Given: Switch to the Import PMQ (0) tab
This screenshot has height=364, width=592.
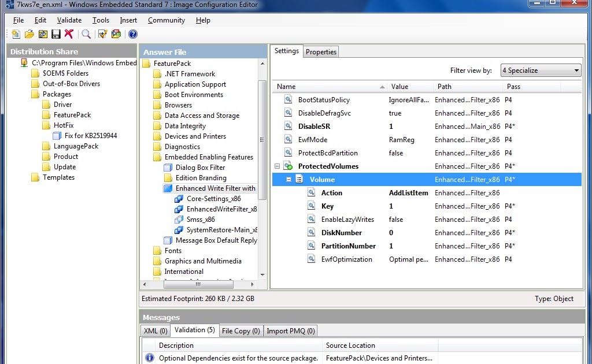Looking at the screenshot, I should [290, 331].
